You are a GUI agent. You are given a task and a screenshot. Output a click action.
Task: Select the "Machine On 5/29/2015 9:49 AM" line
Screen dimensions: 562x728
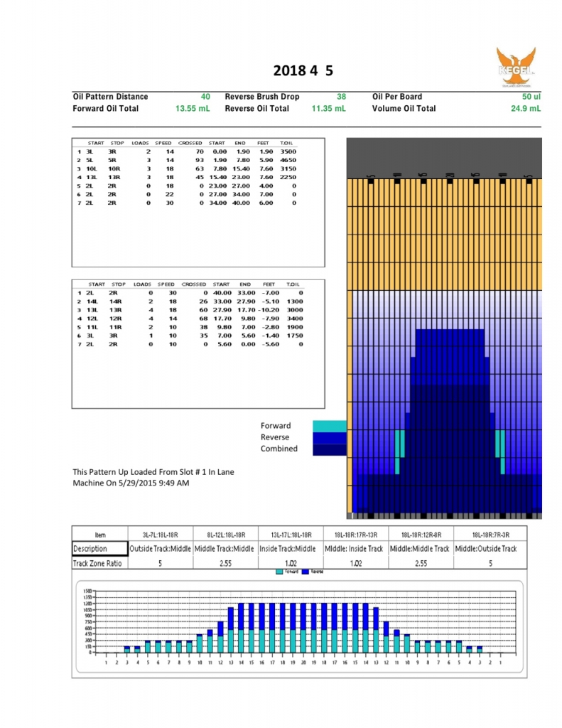pos(131,483)
